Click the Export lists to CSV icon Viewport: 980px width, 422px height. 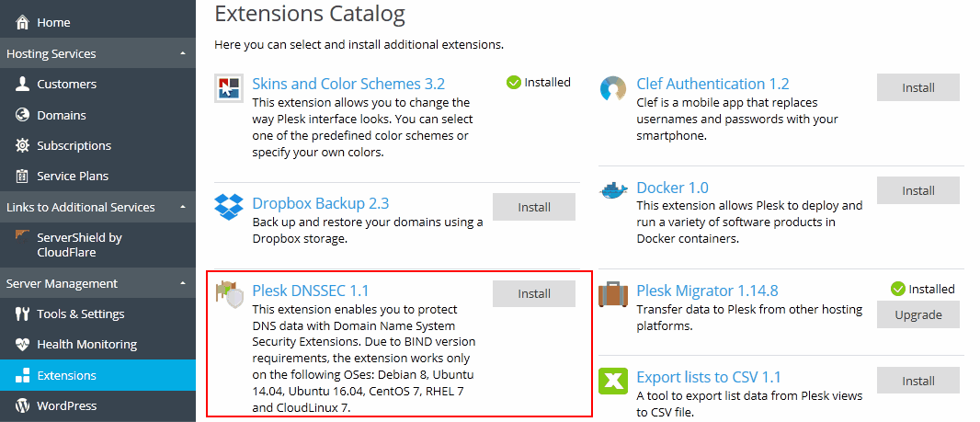(x=613, y=381)
